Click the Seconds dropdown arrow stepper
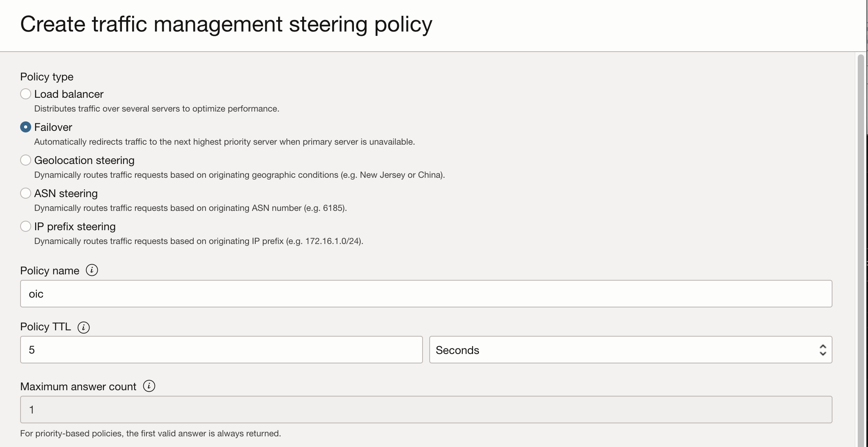Screen dimensions: 868x447 tap(823, 350)
